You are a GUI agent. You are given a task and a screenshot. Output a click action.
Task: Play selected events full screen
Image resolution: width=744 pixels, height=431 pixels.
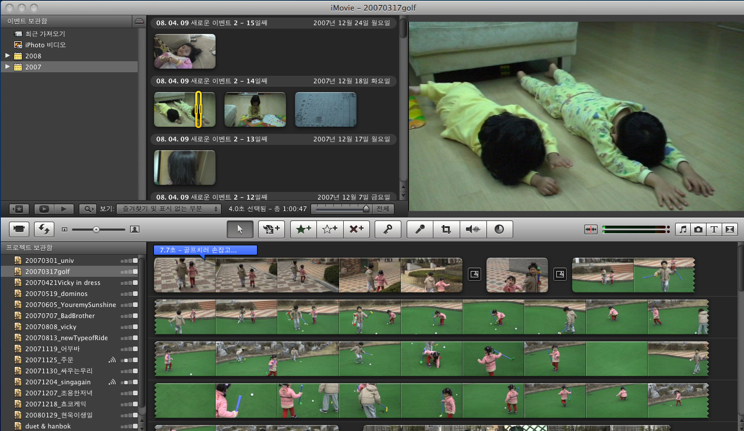click(x=44, y=209)
